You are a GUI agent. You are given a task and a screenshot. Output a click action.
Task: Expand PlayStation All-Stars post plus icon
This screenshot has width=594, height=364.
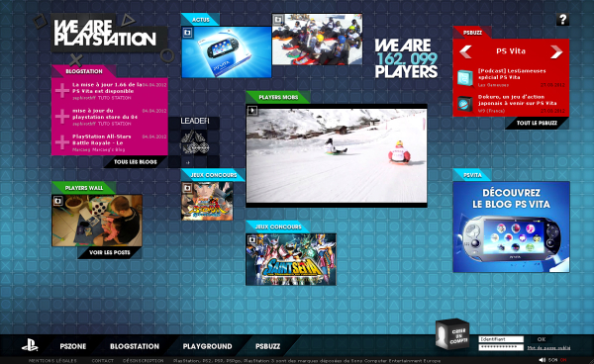point(61,141)
